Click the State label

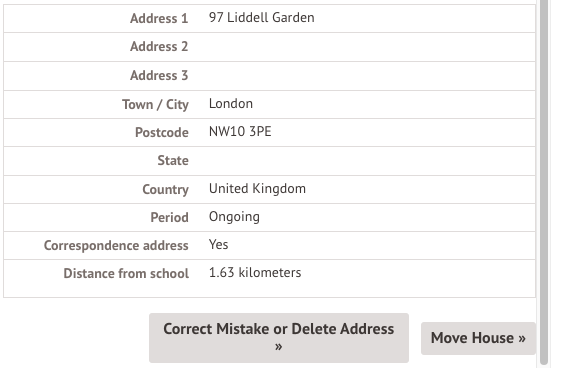[173, 160]
